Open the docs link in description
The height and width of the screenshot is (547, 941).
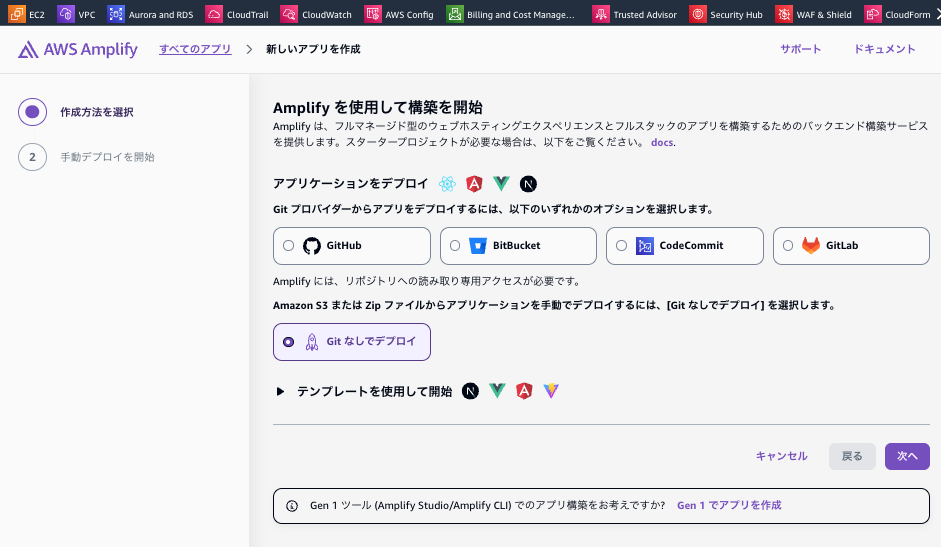(662, 142)
